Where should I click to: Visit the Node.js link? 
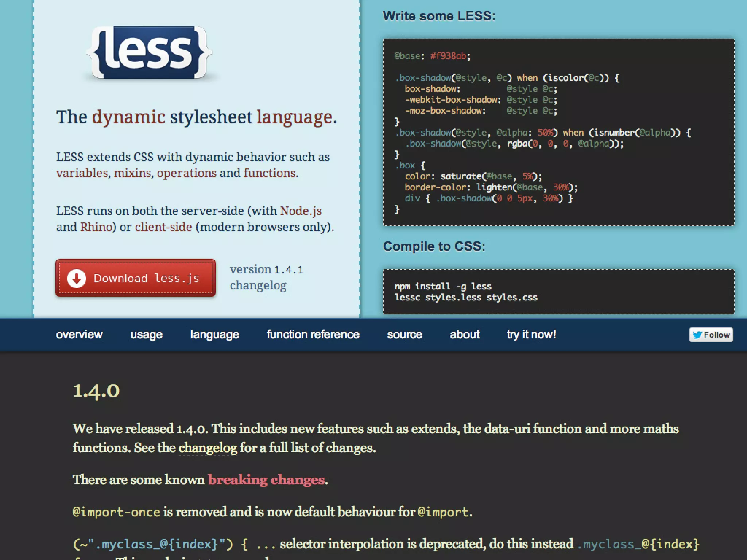point(301,211)
